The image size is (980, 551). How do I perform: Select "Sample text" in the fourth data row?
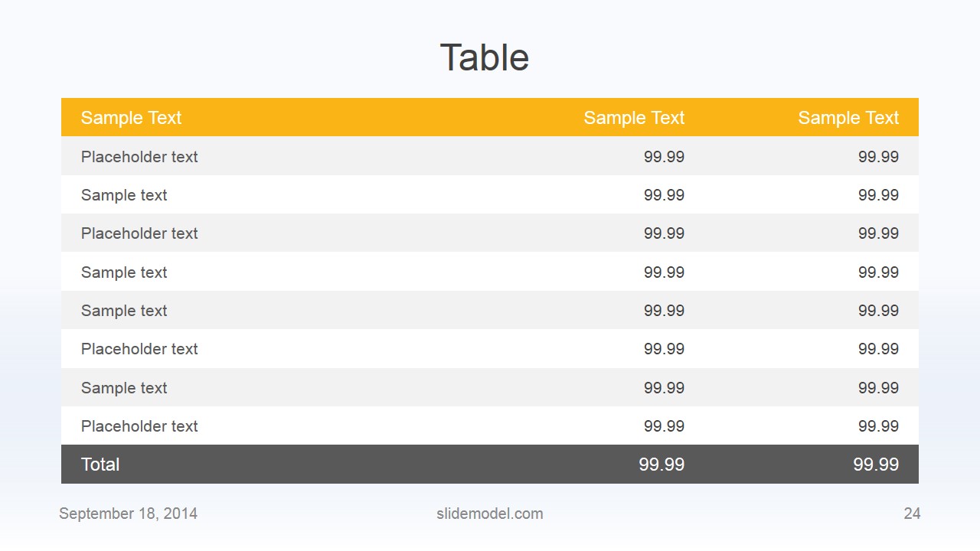124,272
